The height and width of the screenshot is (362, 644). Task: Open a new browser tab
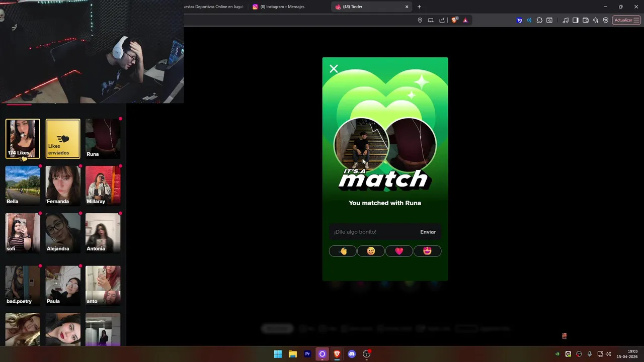coord(419,7)
